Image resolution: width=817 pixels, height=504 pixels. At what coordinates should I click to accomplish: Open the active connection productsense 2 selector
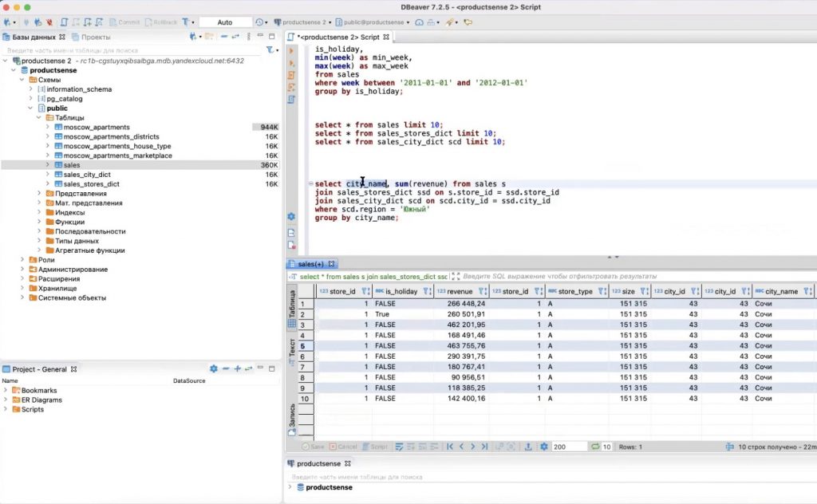(x=302, y=22)
